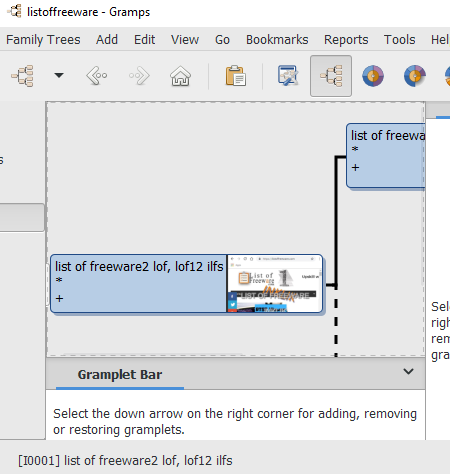450x474 pixels.
Task: Open the view configuration icon
Action: 288,76
